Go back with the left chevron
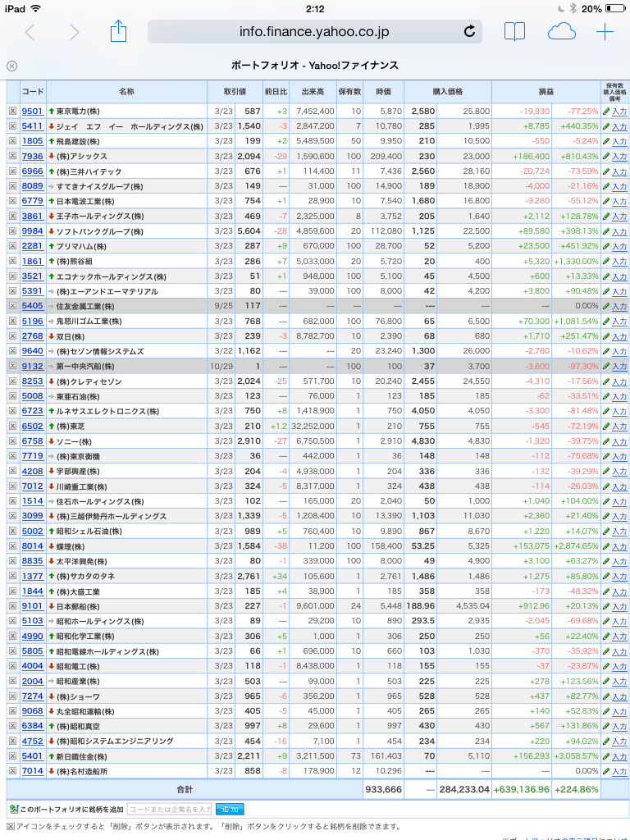630x840 pixels. coord(30,32)
